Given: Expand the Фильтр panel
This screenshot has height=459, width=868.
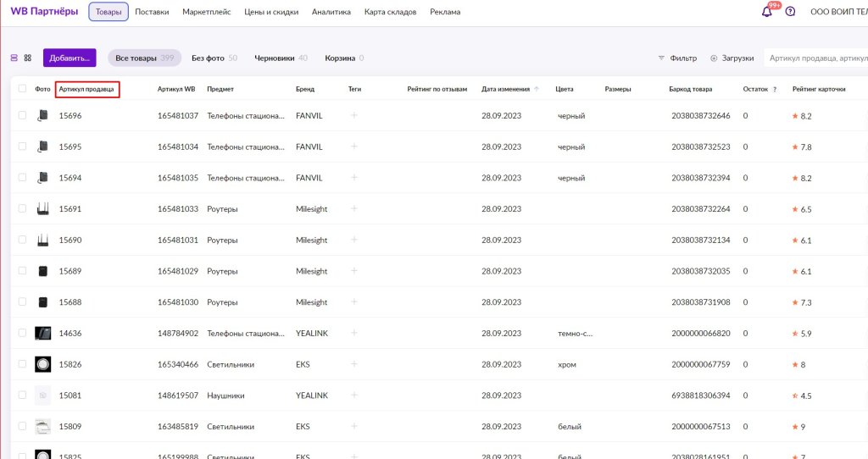Looking at the screenshot, I should (x=677, y=58).
